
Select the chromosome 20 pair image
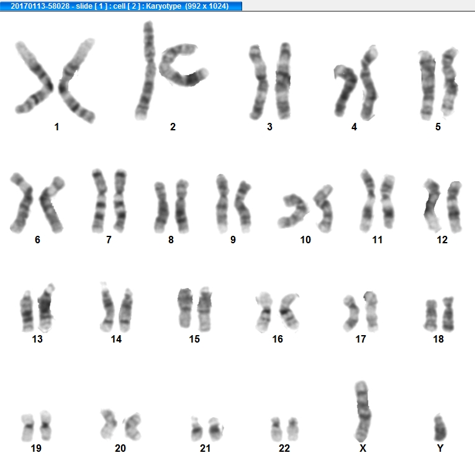point(120,424)
